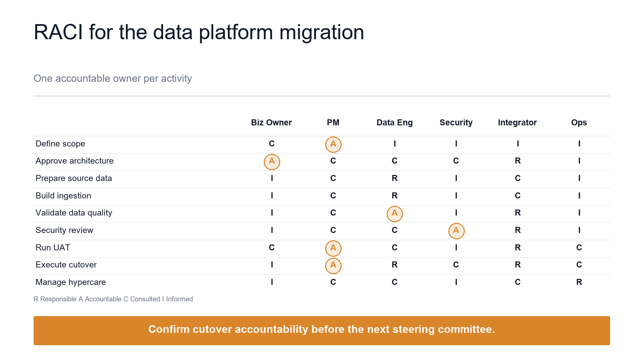Click the Ops 'C' cell for Run UAT
The height and width of the screenshot is (362, 644).
coord(579,248)
